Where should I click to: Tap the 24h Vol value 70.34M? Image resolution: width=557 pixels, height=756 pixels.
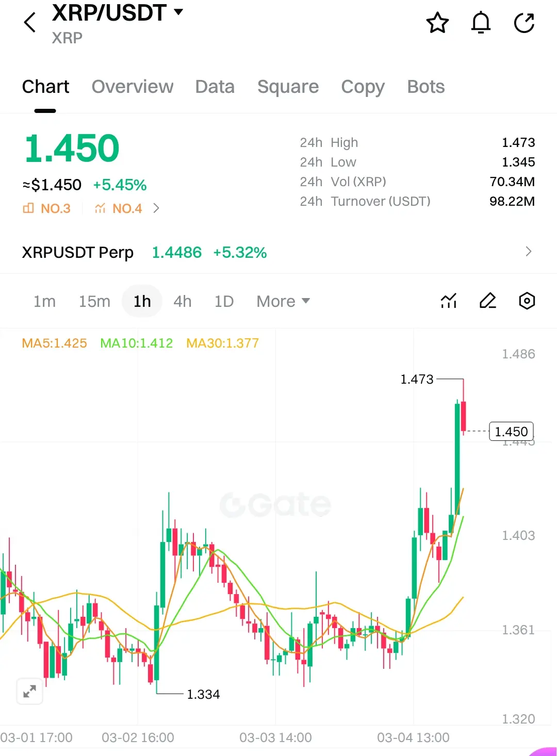pos(512,182)
